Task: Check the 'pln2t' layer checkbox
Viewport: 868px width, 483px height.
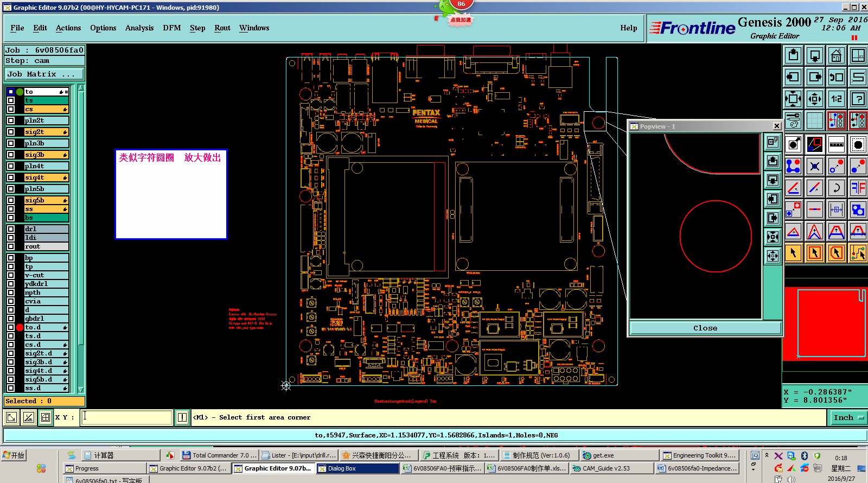Action: [11, 120]
